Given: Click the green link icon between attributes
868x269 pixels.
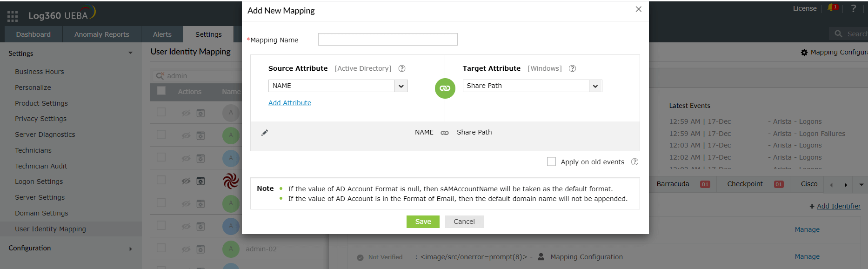Looking at the screenshot, I should click(x=445, y=88).
